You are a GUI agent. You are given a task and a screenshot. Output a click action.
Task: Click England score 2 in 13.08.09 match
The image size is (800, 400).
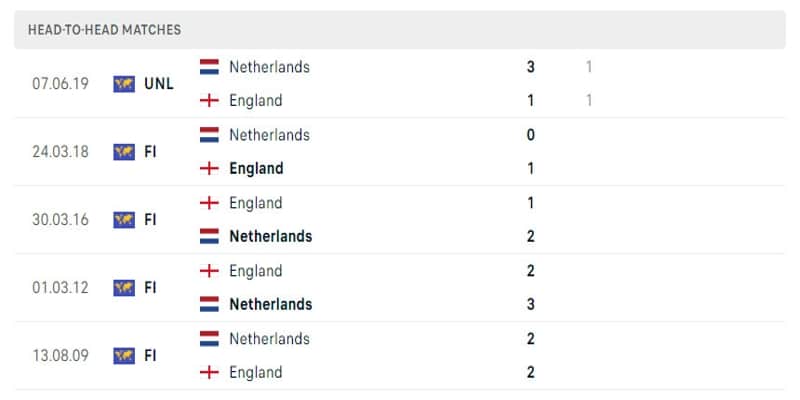[x=531, y=372]
